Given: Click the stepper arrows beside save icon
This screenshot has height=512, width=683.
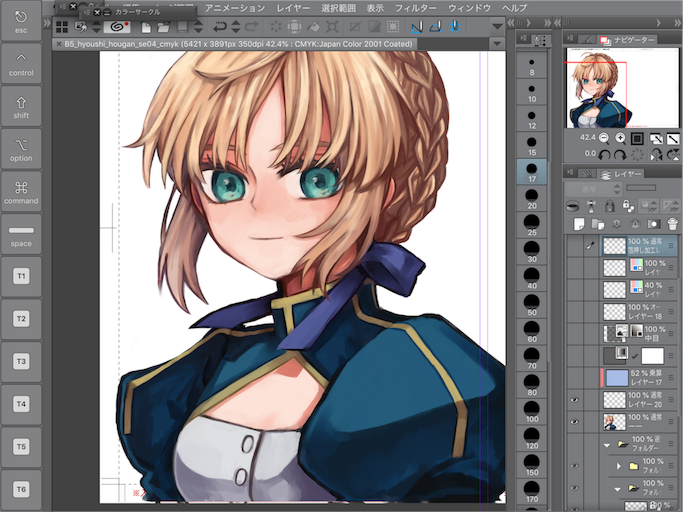Looking at the screenshot, I should click(x=198, y=27).
